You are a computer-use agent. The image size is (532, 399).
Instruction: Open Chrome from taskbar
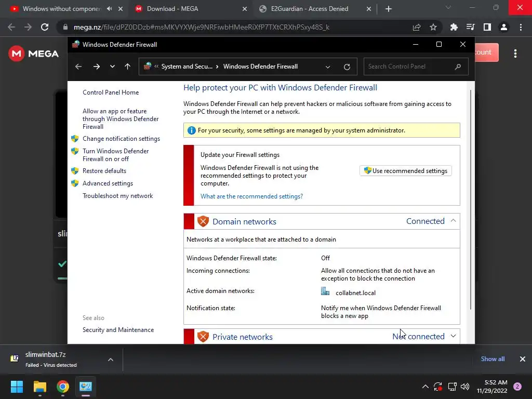63,387
